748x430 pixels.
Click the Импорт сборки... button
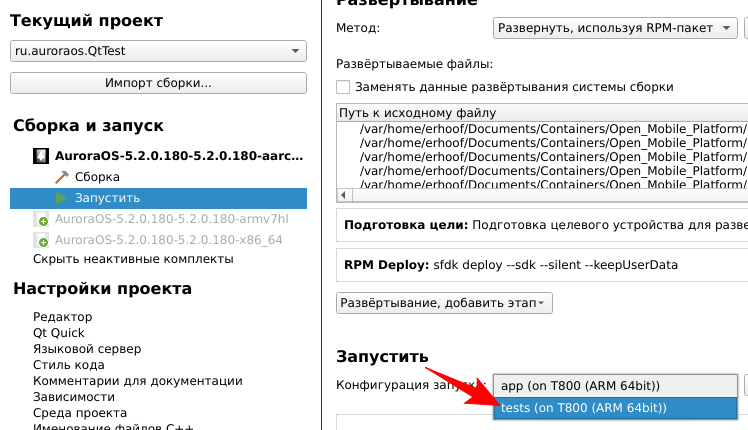158,83
